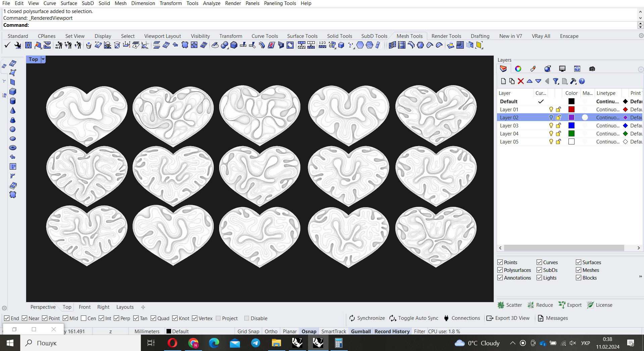Show hidden system tray icons chevron
This screenshot has height=351, width=644.
(x=512, y=343)
